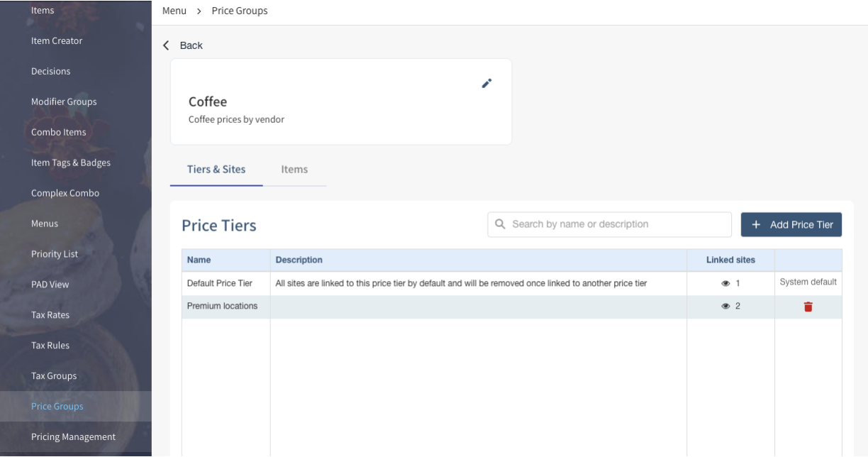Click the pencil edit icon on Coffee card
The height and width of the screenshot is (457, 868).
coord(486,84)
